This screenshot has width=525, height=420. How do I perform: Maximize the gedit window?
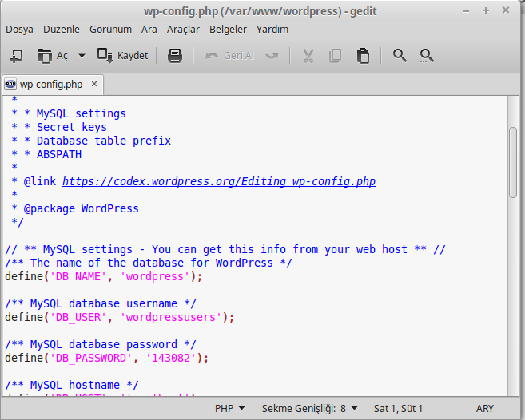pyautogui.click(x=486, y=10)
